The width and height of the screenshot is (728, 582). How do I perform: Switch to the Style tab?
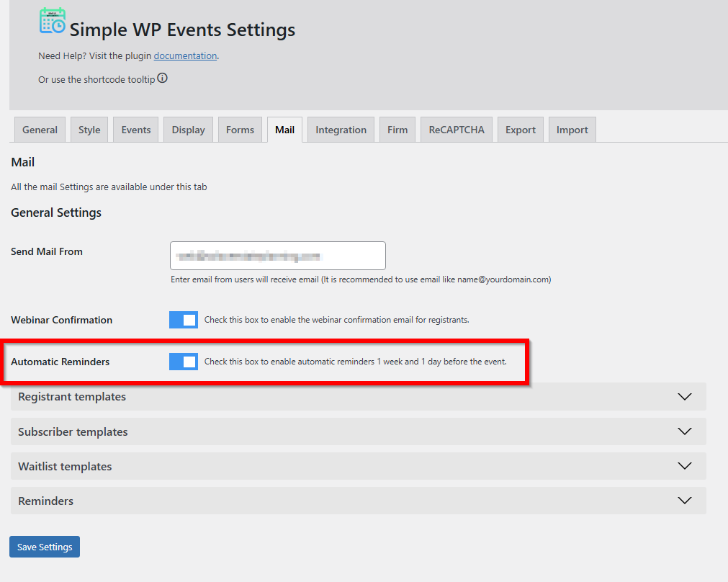[89, 130]
